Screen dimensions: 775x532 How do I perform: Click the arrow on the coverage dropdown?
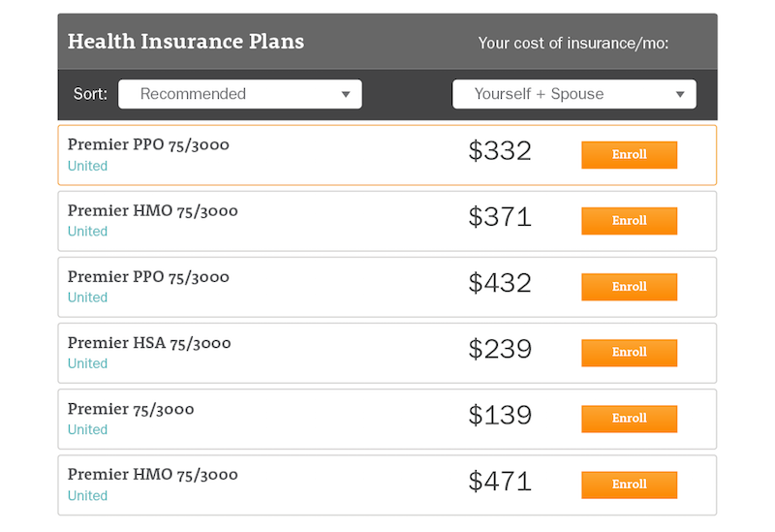pyautogui.click(x=680, y=95)
